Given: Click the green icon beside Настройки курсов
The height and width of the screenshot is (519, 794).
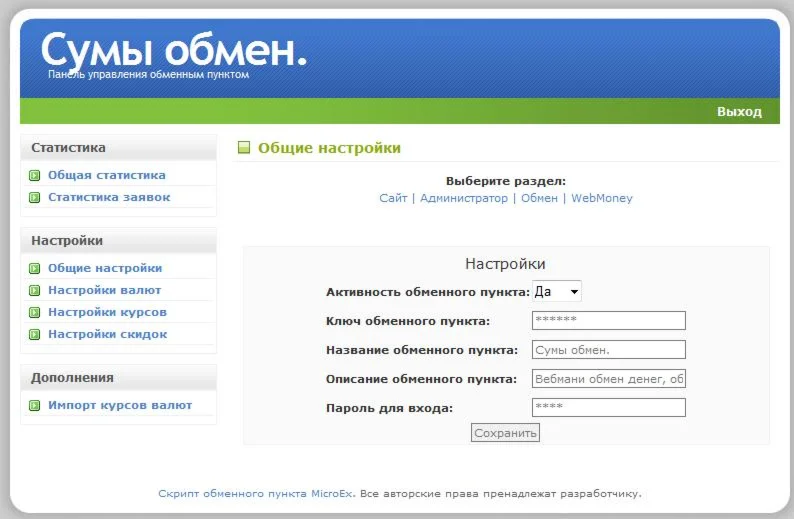Looking at the screenshot, I should coord(34,312).
